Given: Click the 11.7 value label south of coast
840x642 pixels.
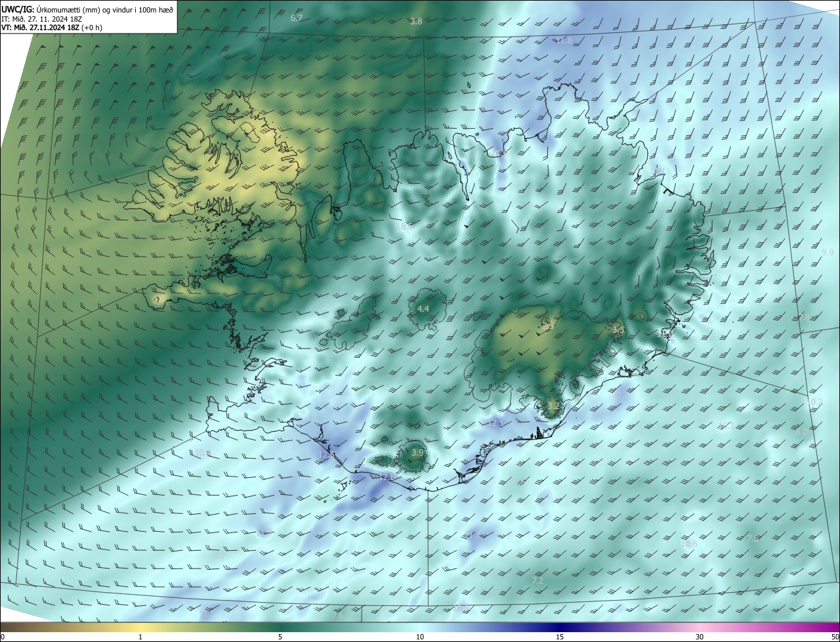Looking at the screenshot, I should [474, 536].
